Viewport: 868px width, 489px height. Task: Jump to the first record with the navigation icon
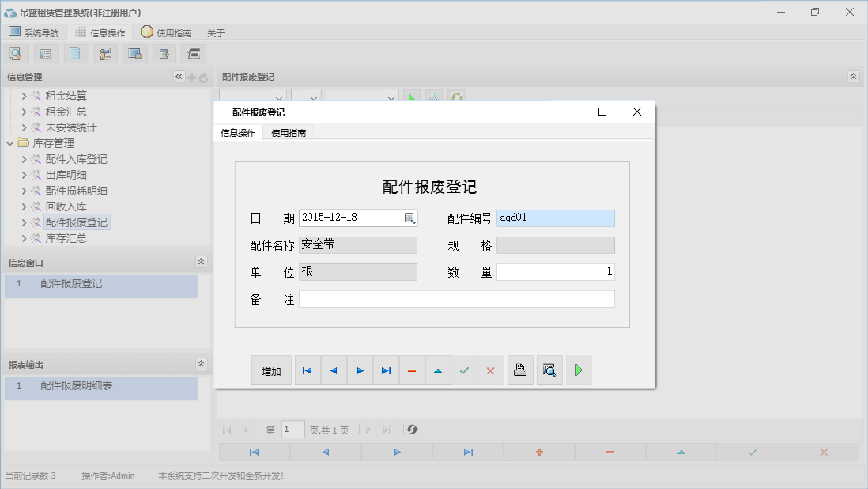coord(307,370)
